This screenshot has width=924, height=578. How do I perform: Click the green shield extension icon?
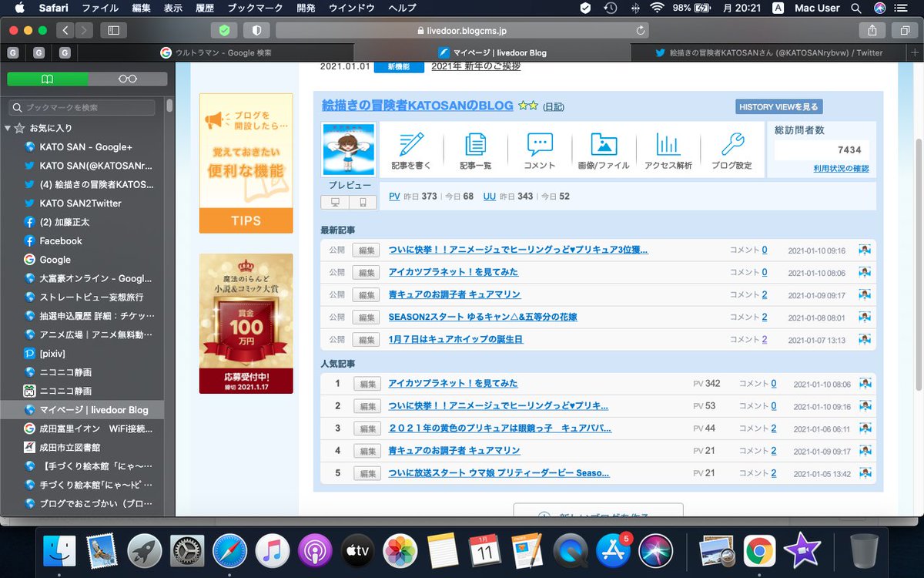pos(224,30)
